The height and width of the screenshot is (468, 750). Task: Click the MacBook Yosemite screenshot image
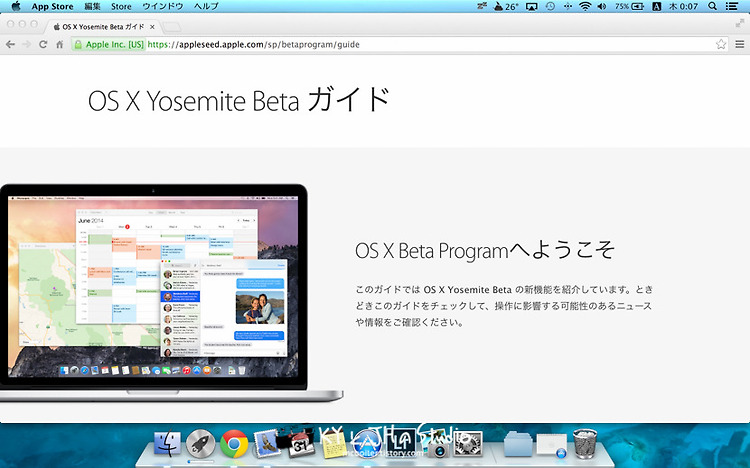point(171,292)
